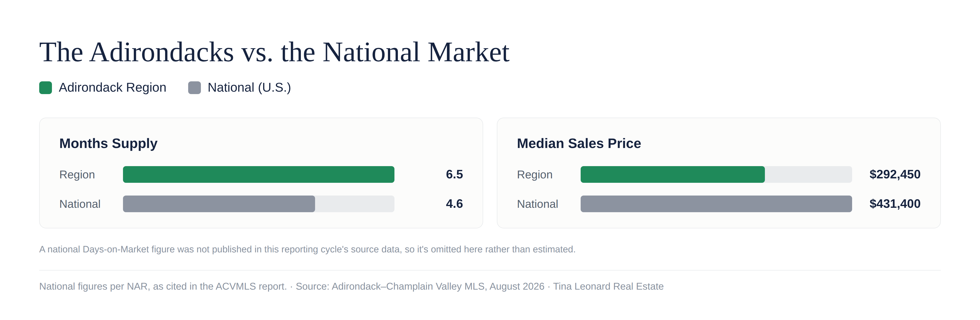Select the $431,400 national price value

click(895, 204)
